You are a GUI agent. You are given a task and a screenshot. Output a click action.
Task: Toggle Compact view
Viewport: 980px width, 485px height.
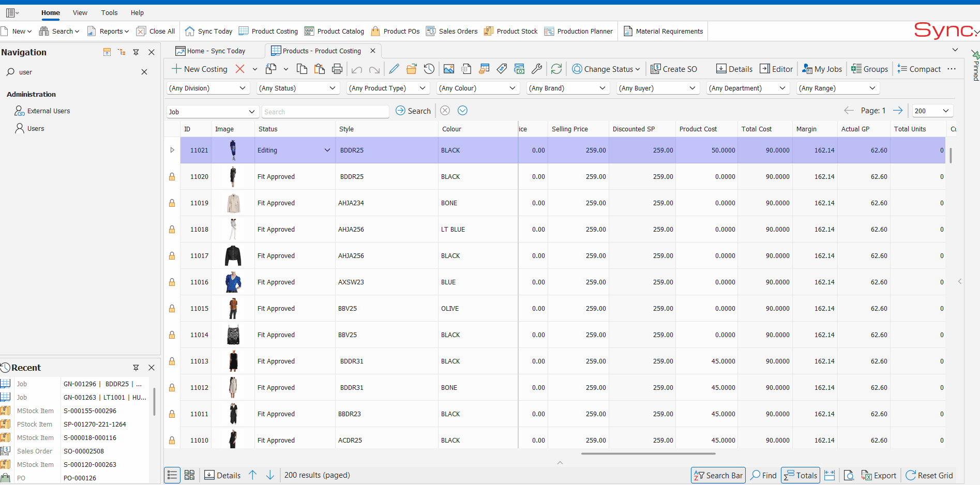coord(919,69)
